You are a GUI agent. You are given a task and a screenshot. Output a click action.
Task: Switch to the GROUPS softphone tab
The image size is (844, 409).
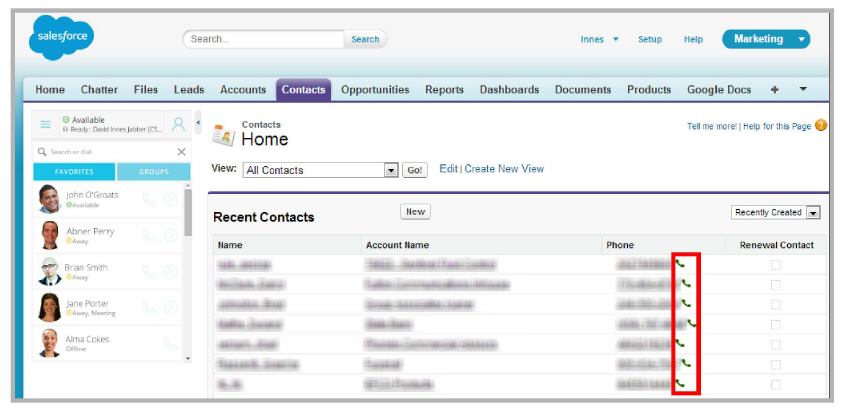tap(154, 172)
